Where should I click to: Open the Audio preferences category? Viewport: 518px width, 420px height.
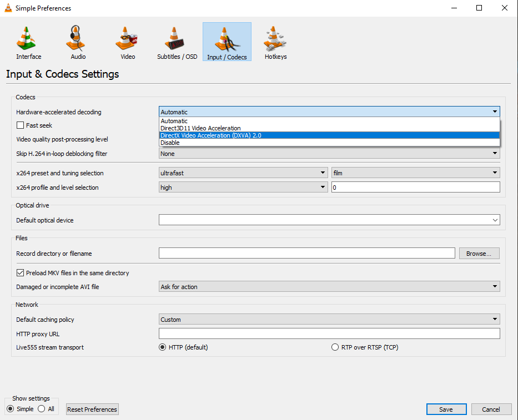point(78,42)
